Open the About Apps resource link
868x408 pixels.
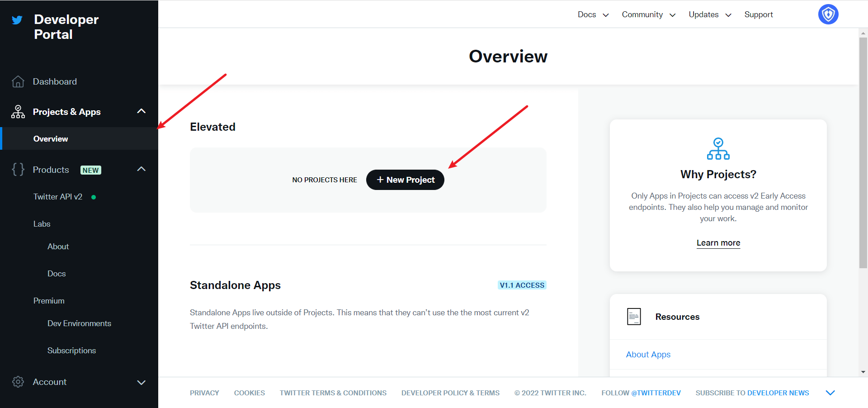(648, 355)
